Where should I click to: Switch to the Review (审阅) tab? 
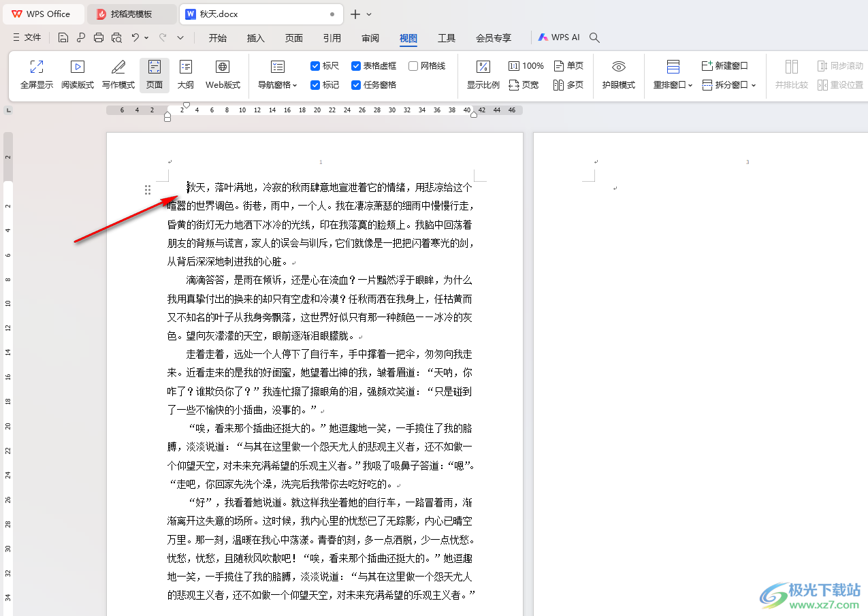(x=370, y=38)
